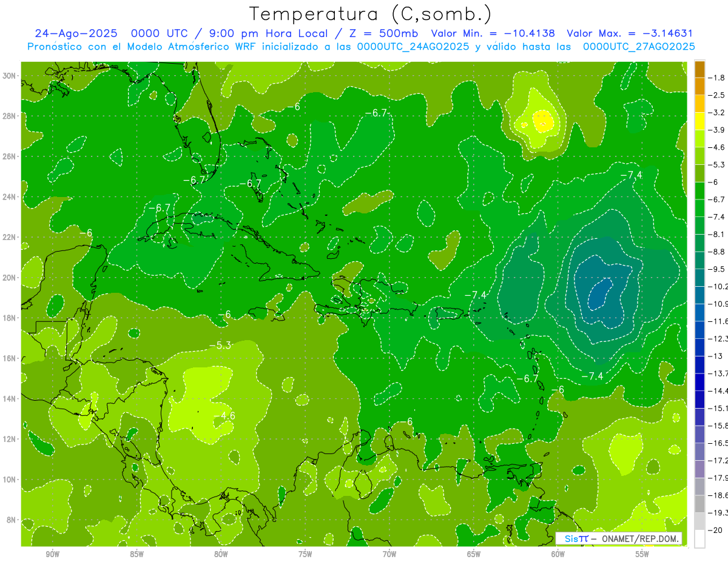
Task: Select the '60W' longitude label
Action: (x=558, y=555)
